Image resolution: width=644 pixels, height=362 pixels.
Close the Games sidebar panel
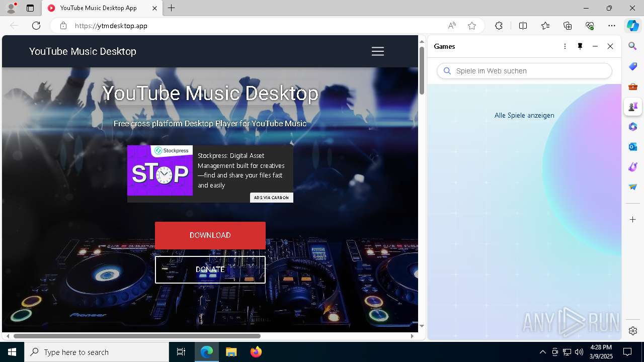(x=610, y=46)
